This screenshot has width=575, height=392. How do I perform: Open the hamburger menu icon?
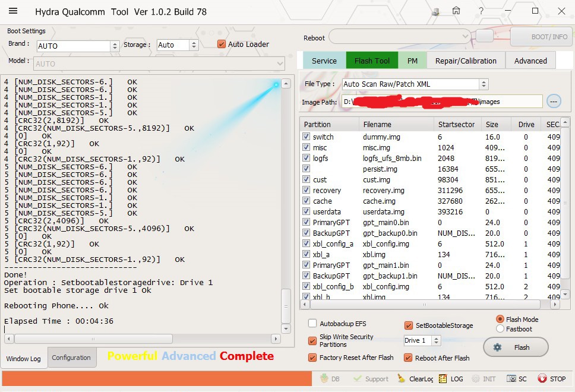click(13, 11)
